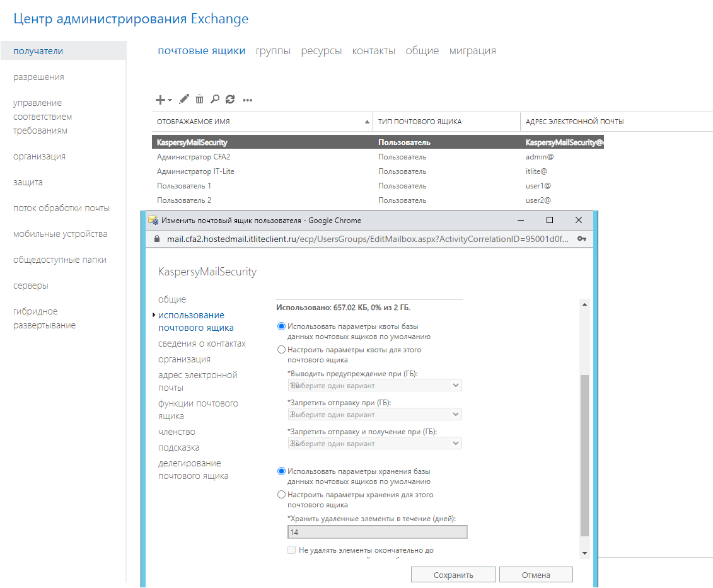Select the Пользователь 1 mailbox row
713x588 pixels.
tap(378, 186)
